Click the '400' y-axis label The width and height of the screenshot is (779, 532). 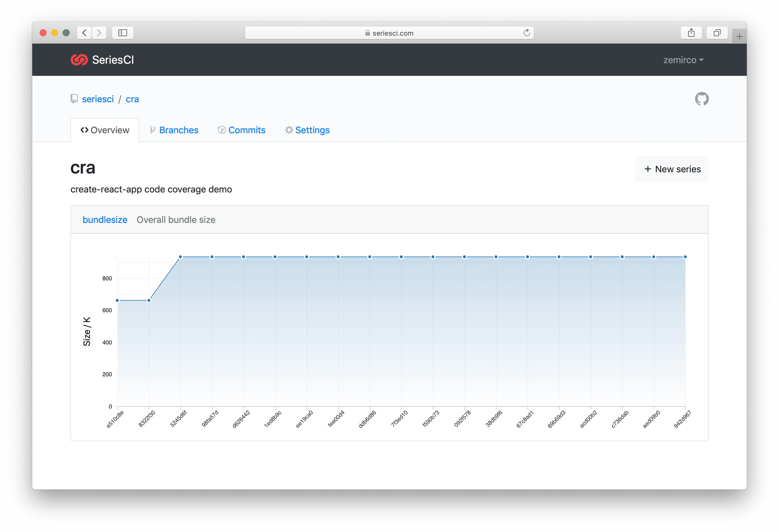107,342
